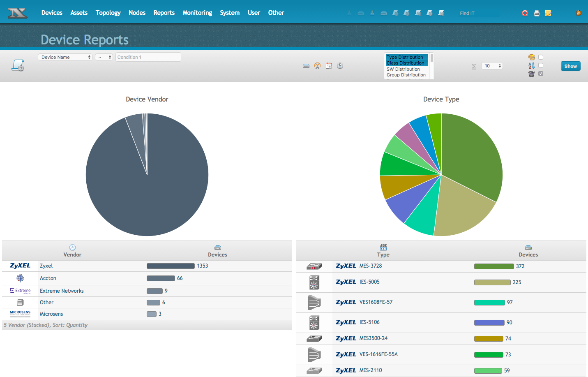Enable the alphabetical sort checkbox

[x=541, y=65]
